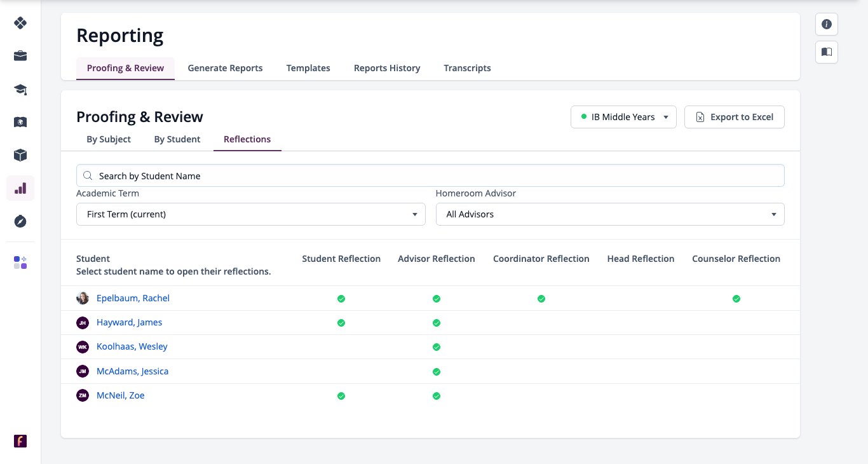868x464 pixels.
Task: Open the 3D cube sidebar icon
Action: (20, 155)
